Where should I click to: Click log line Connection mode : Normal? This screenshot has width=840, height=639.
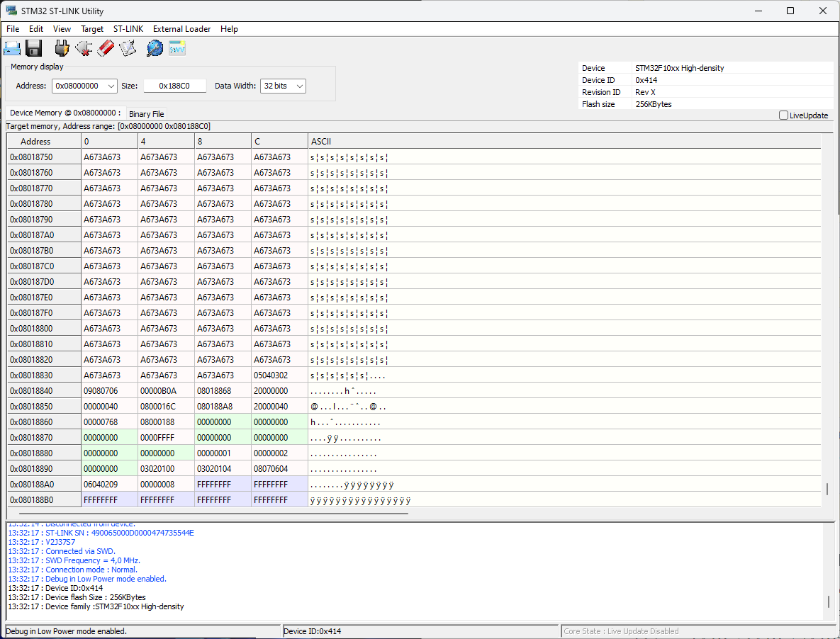[x=73, y=570]
